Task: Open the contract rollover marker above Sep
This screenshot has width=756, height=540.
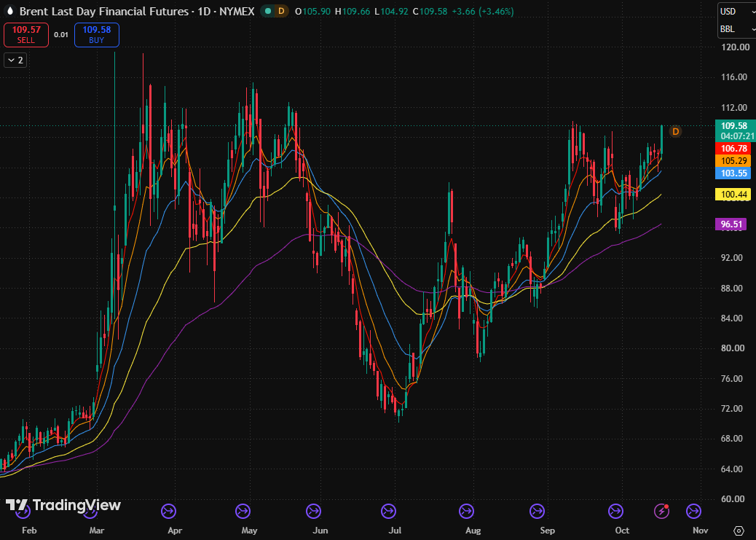Action: click(x=537, y=511)
